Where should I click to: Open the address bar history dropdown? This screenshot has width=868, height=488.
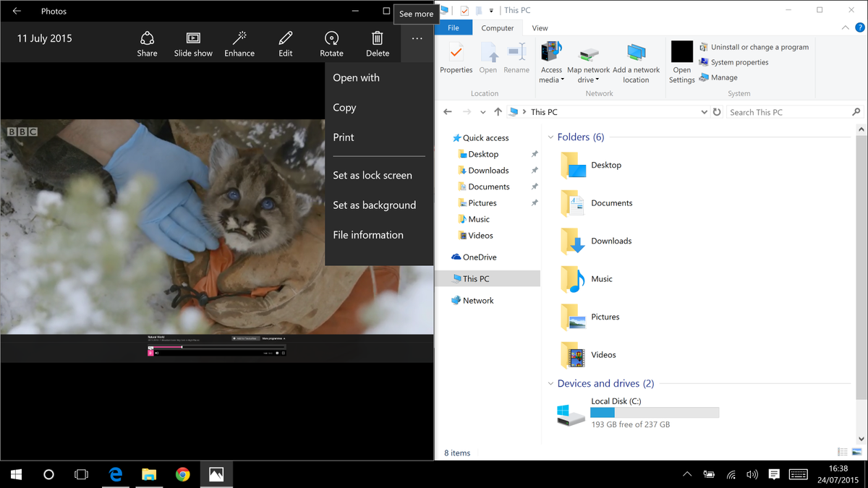pyautogui.click(x=704, y=111)
